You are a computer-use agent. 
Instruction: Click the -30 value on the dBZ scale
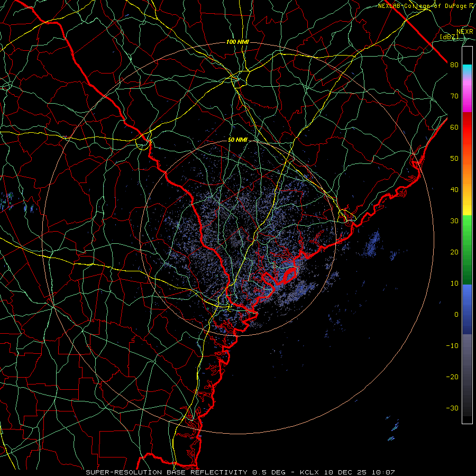[x=452, y=408]
